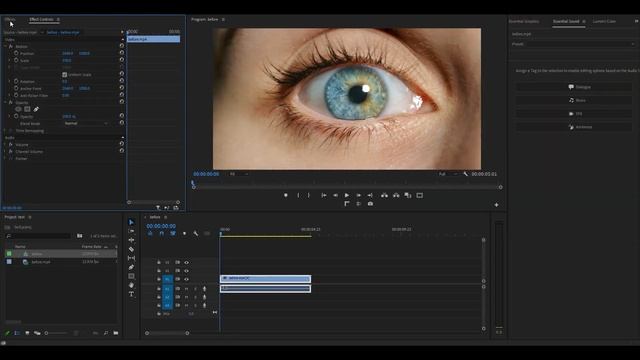Screen dimensions: 640x360
Task: Expand the Volume audio effect
Action: (5, 144)
